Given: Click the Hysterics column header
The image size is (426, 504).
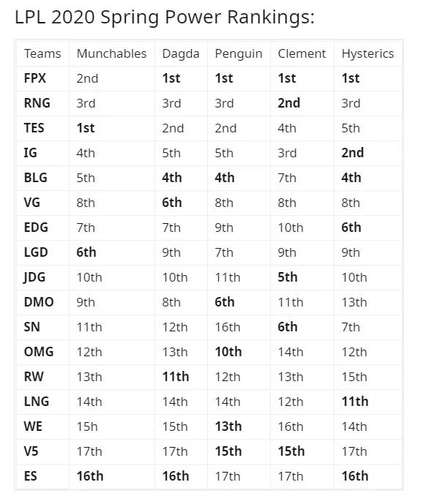Looking at the screenshot, I should (367, 53).
